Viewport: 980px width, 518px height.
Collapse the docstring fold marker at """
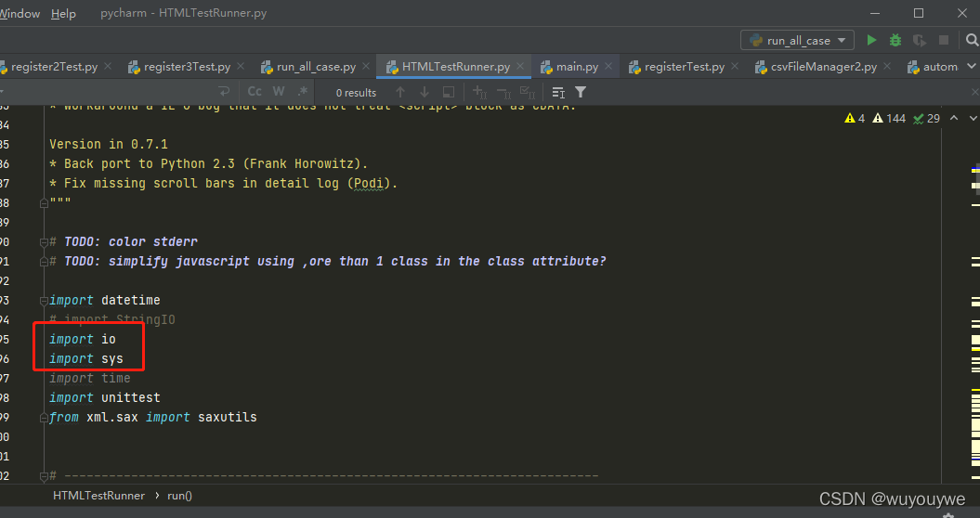pos(44,203)
